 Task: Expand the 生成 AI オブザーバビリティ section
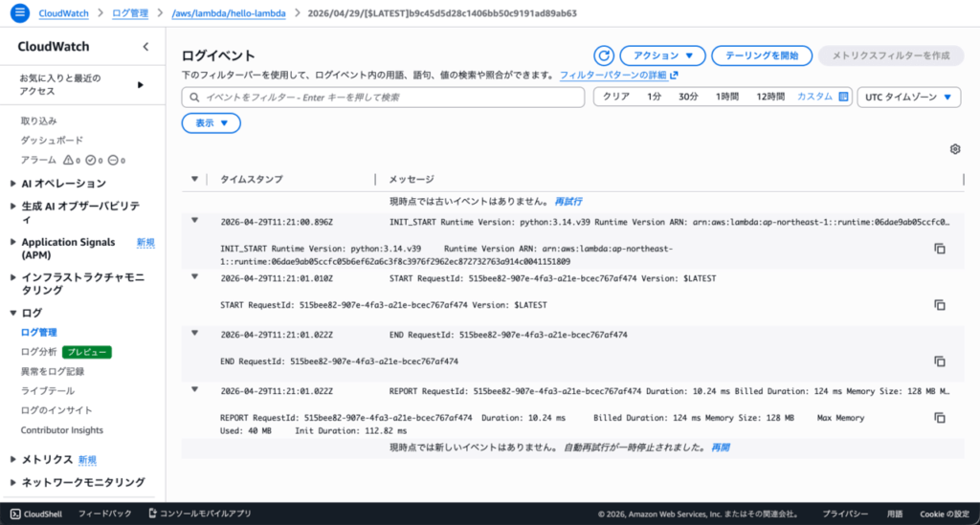click(x=13, y=206)
